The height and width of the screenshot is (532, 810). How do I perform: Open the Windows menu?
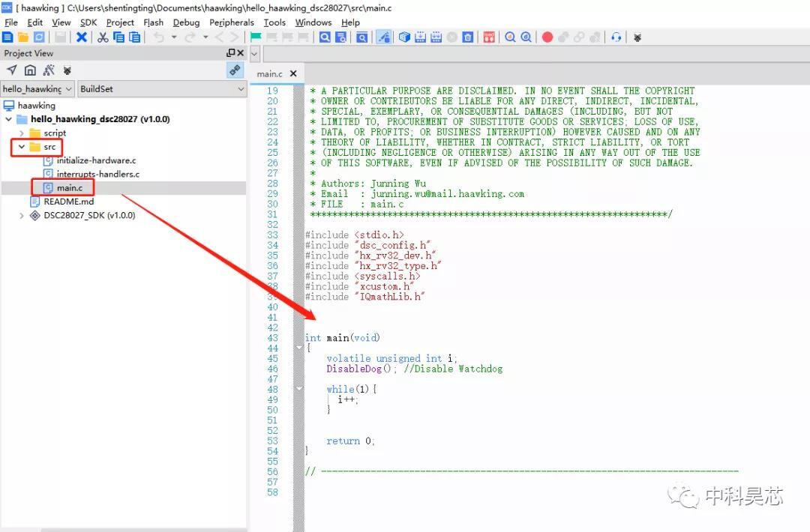pos(313,22)
